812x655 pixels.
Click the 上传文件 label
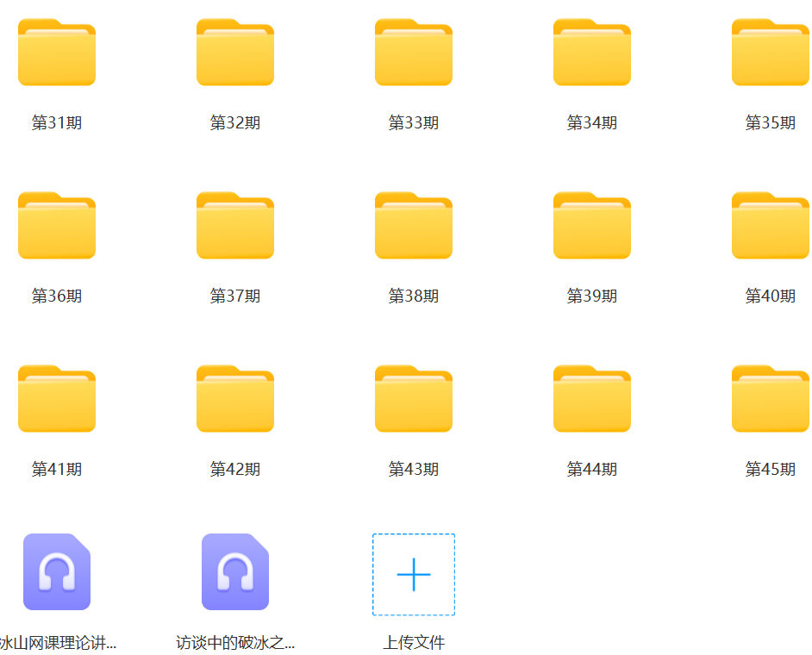[414, 643]
